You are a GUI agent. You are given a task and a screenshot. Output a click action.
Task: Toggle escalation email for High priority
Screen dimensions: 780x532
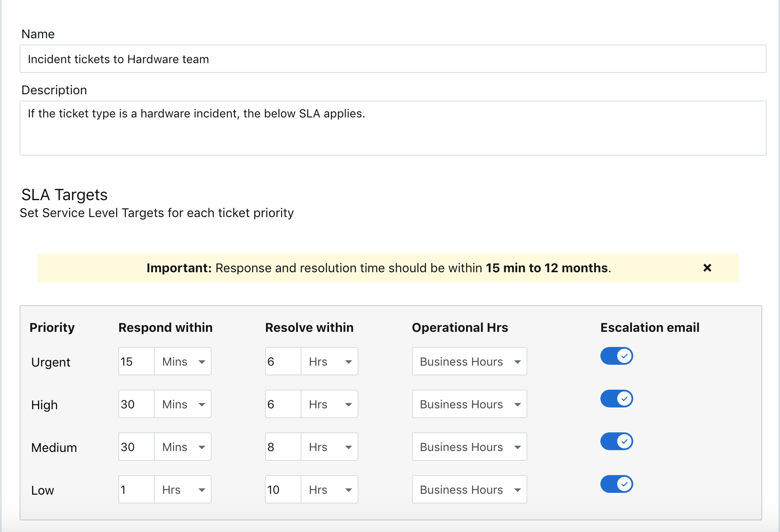coord(617,399)
